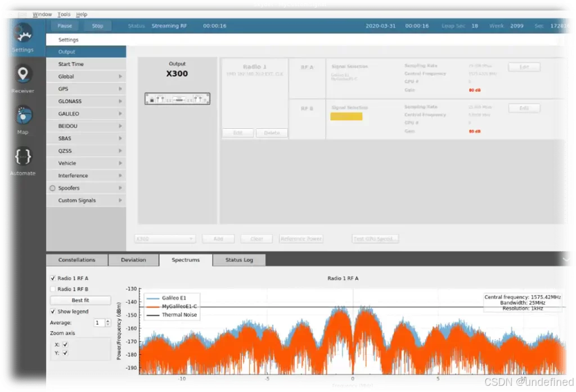The width and height of the screenshot is (576, 392).
Task: Expand the GPS submenu arrow
Action: point(120,89)
